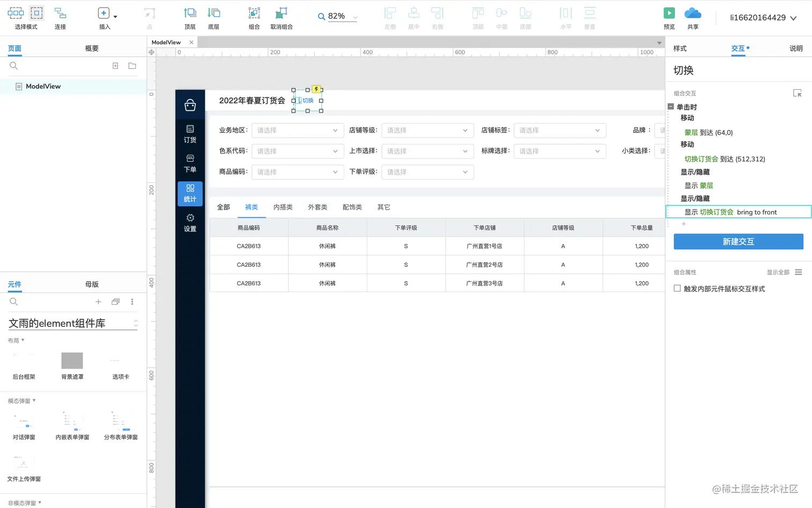Click the plus icon to add an action

click(684, 224)
